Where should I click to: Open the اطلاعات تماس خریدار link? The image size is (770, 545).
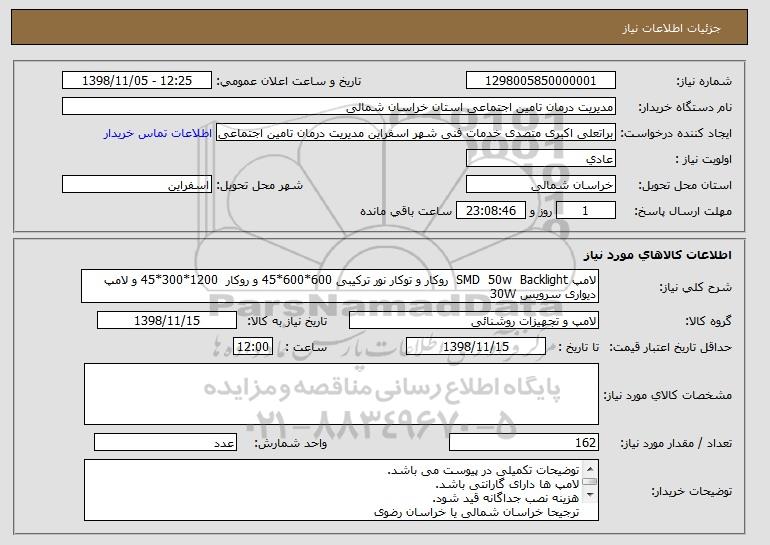(158, 134)
